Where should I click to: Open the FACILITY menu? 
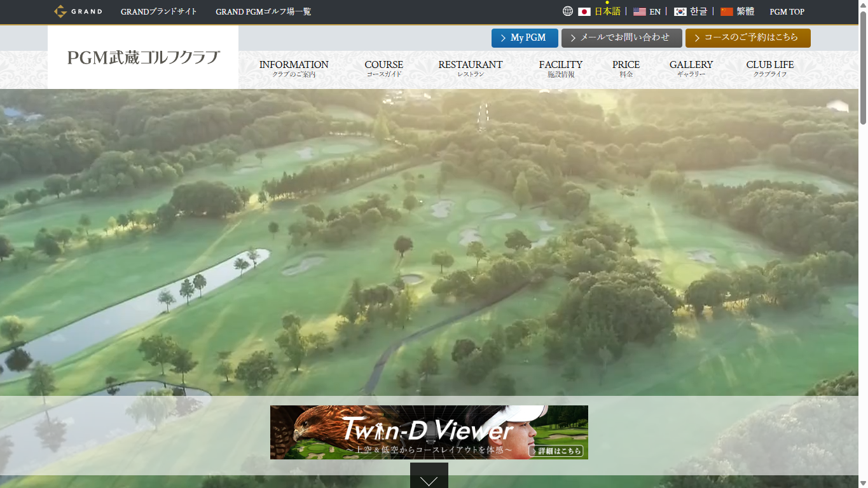coord(561,69)
